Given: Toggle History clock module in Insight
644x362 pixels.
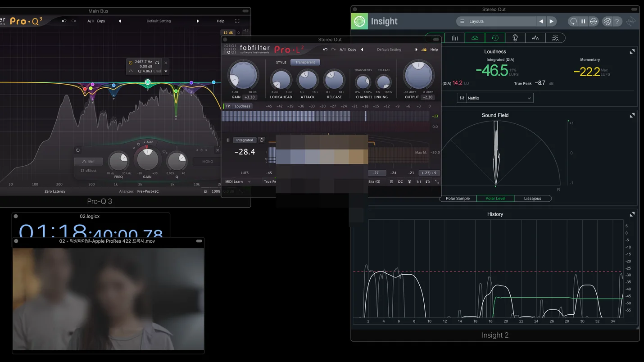Looking at the screenshot, I should (495, 38).
